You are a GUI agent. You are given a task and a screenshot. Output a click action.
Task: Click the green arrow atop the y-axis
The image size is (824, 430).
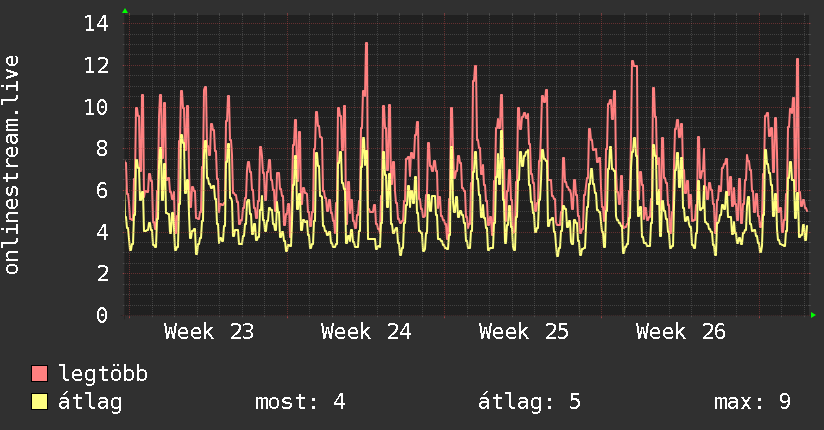[125, 11]
